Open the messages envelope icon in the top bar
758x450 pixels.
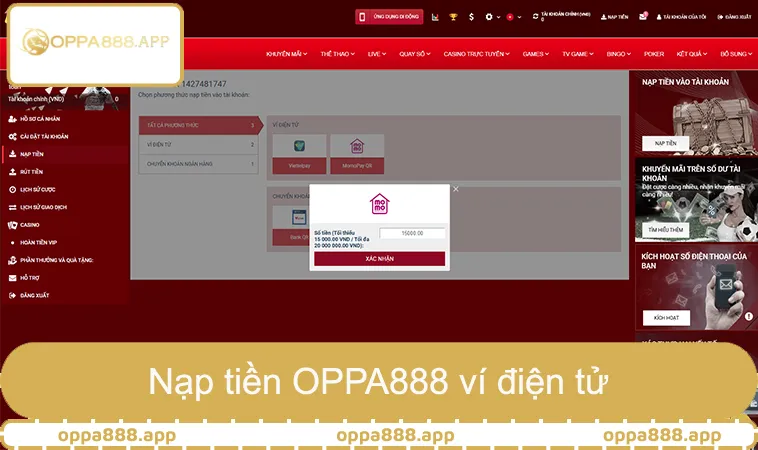643,16
